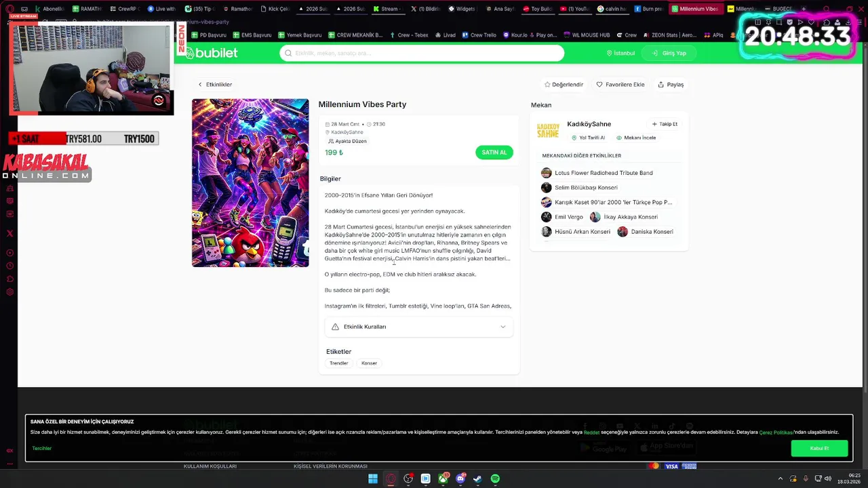Switch to the calvin ha browser tab
This screenshot has width=868, height=488.
pyautogui.click(x=612, y=9)
